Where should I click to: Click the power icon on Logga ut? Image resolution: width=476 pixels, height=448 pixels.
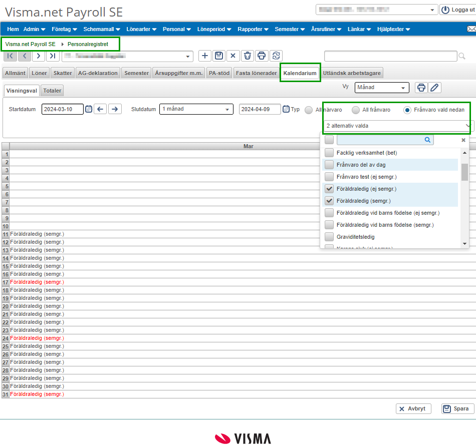coord(445,10)
